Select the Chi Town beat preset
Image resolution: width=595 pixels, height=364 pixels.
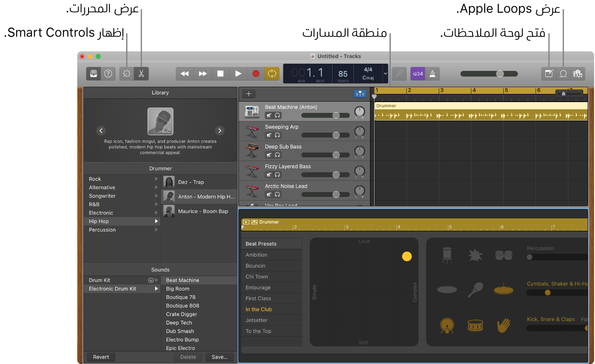click(272, 276)
